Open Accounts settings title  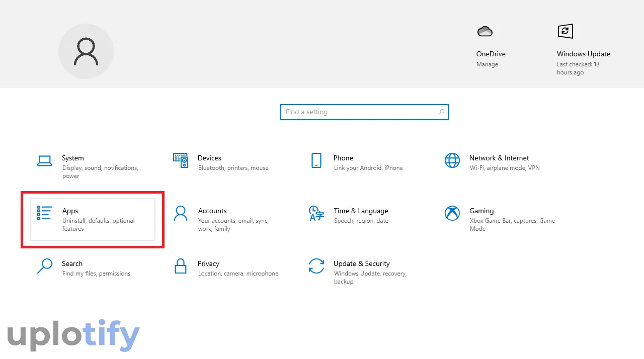coord(212,211)
